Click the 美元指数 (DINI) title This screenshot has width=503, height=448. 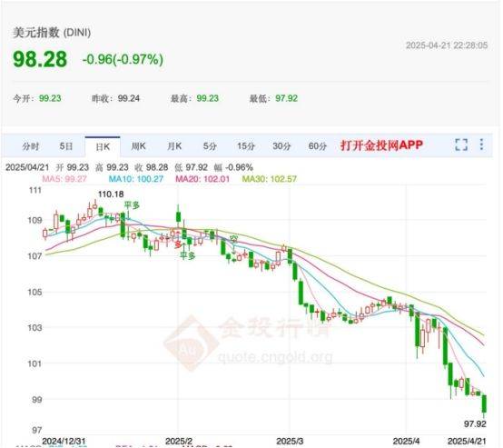[x=52, y=33]
